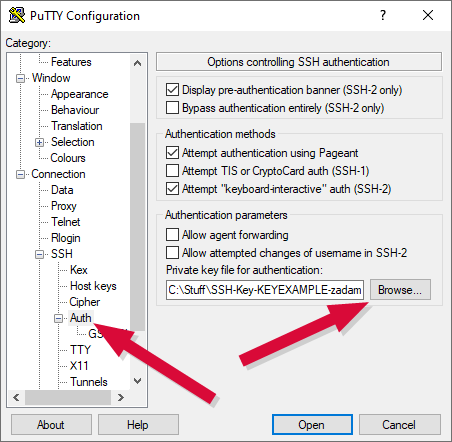The width and height of the screenshot is (452, 442).
Task: Select the Tunnels category
Action: [x=89, y=382]
